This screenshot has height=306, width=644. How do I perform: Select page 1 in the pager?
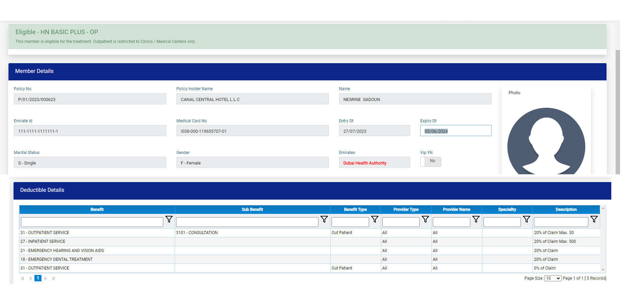click(x=38, y=278)
